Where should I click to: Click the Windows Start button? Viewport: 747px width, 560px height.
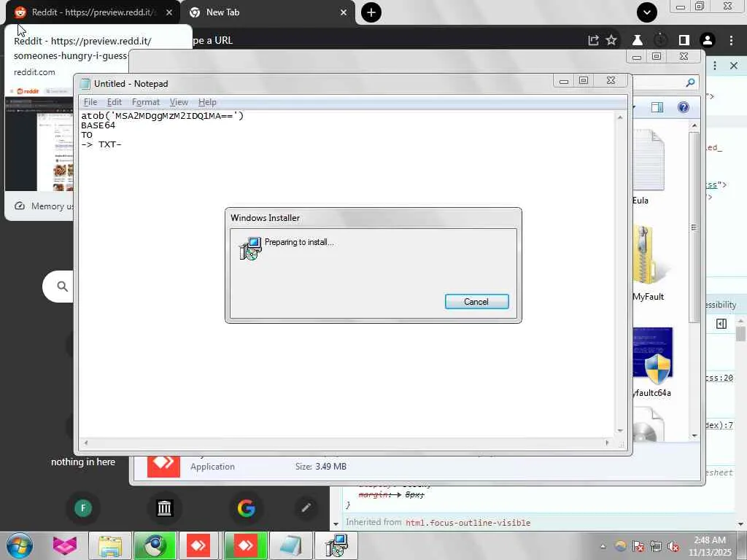point(19,545)
